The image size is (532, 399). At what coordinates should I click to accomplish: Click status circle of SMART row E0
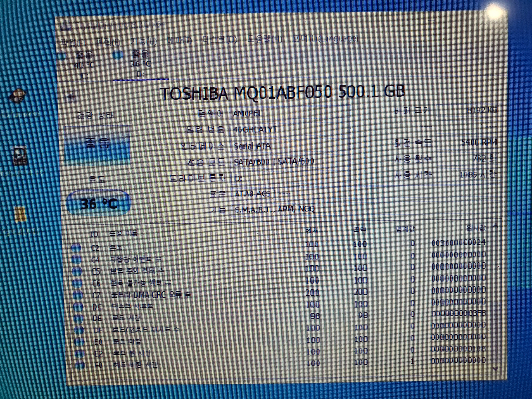pyautogui.click(x=79, y=342)
